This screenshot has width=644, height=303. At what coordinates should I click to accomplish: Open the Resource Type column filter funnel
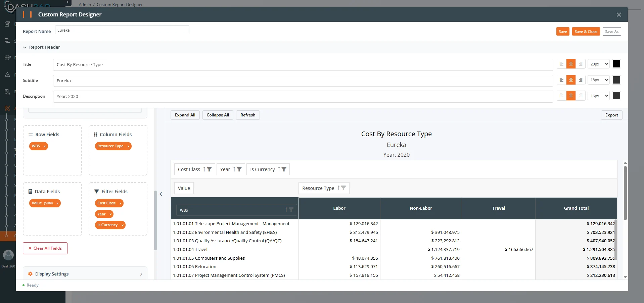coord(343,188)
